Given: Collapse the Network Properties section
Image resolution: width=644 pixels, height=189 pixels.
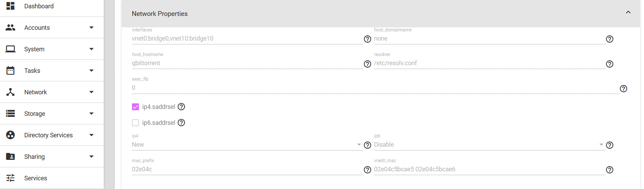Looking at the screenshot, I should (628, 12).
